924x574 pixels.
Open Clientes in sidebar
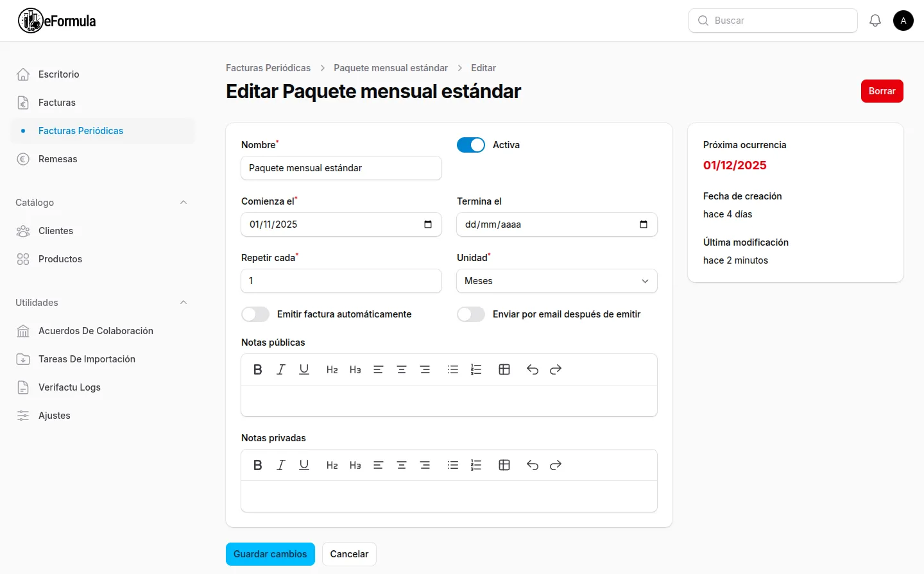(103, 231)
